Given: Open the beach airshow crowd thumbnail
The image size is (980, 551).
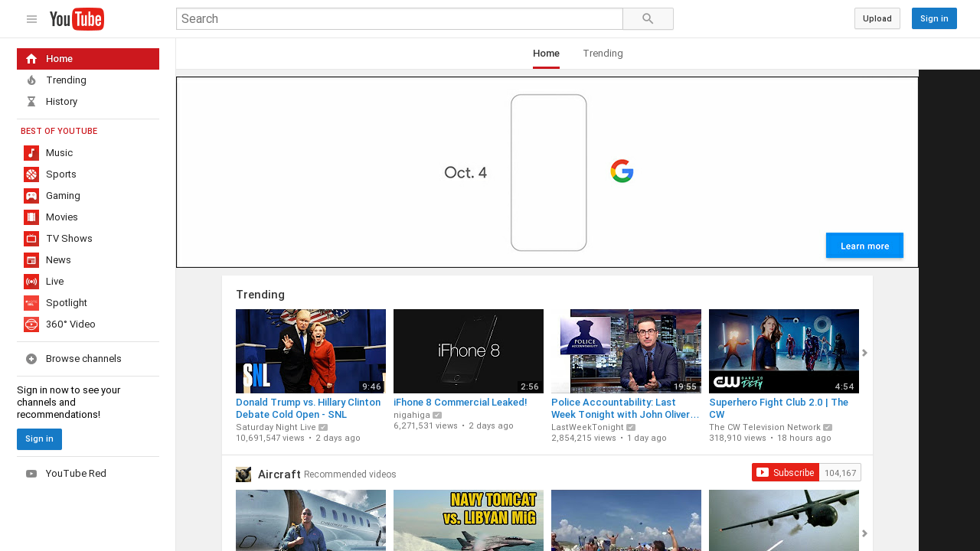Looking at the screenshot, I should click(x=626, y=520).
